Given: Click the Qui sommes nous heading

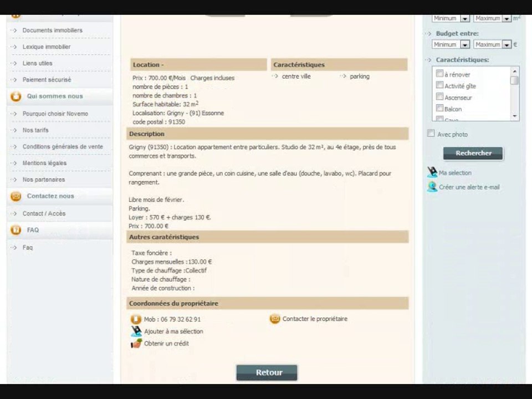Looking at the screenshot, I should [55, 96].
